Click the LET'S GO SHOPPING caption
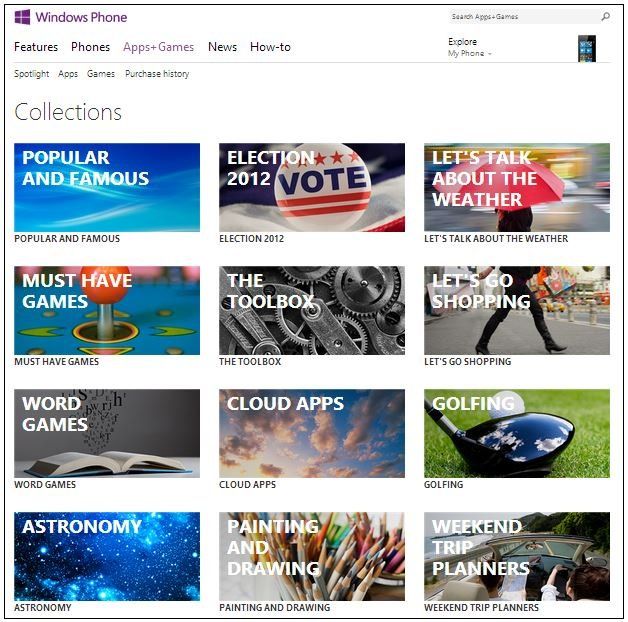The width and height of the screenshot is (628, 622). click(x=467, y=362)
